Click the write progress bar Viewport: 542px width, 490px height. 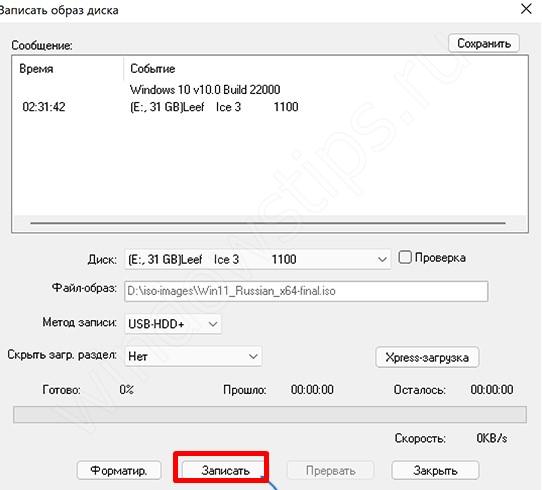(270, 414)
